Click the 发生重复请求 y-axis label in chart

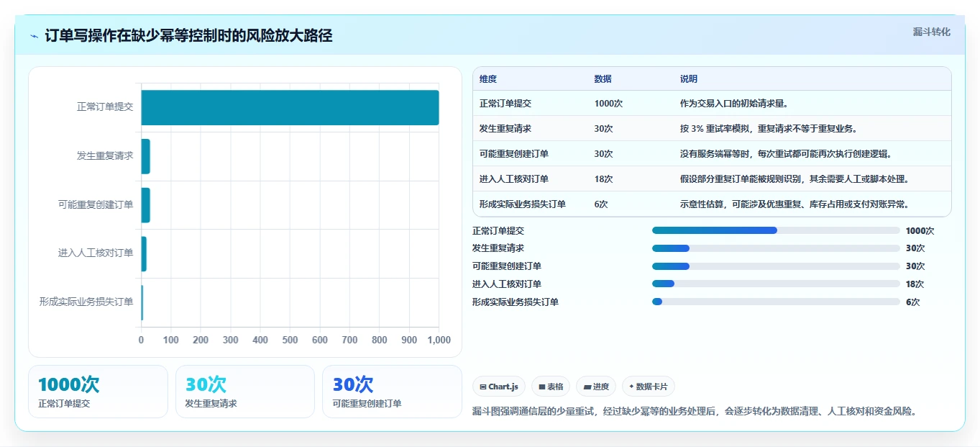105,155
